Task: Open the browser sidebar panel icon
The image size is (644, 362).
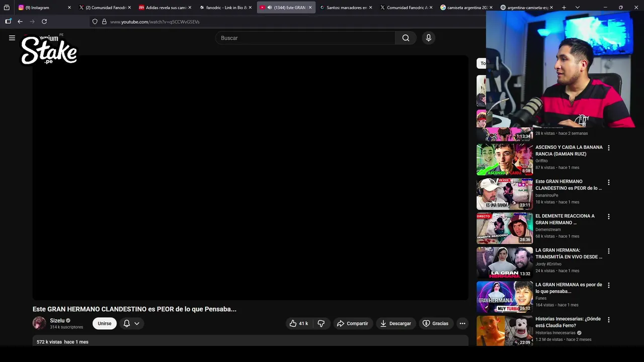Action: point(8,22)
